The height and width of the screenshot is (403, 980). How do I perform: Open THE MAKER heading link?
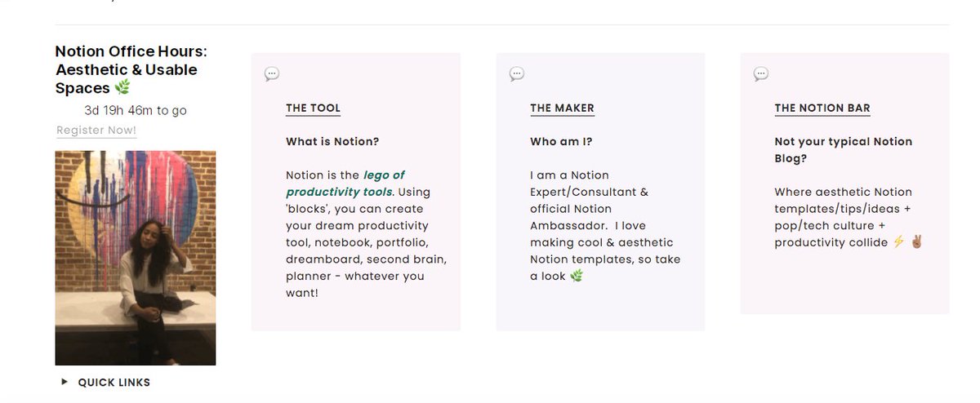click(x=563, y=108)
